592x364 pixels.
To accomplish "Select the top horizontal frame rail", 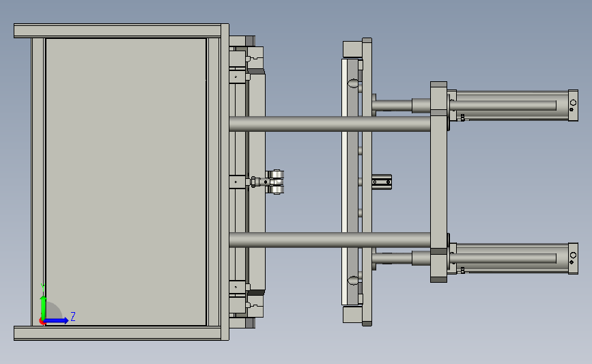I will point(117,31).
